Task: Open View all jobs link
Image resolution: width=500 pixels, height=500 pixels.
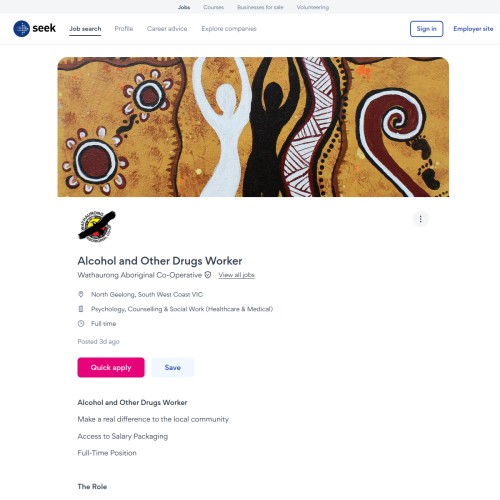Action: point(237,275)
